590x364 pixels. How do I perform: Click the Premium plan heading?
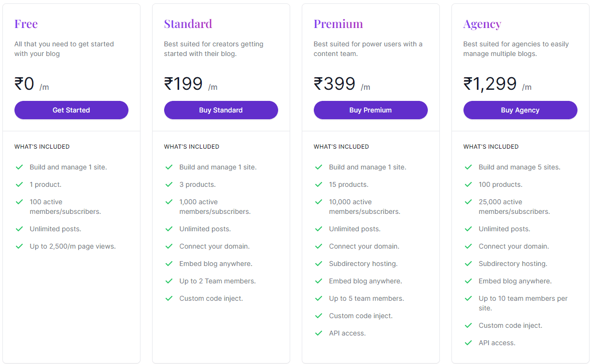[x=338, y=24]
